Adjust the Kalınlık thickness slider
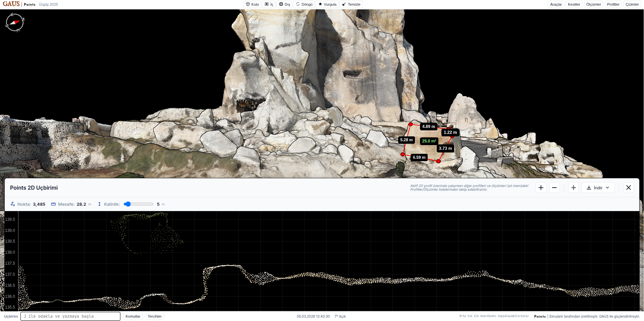This screenshot has width=644, height=321. (139, 204)
